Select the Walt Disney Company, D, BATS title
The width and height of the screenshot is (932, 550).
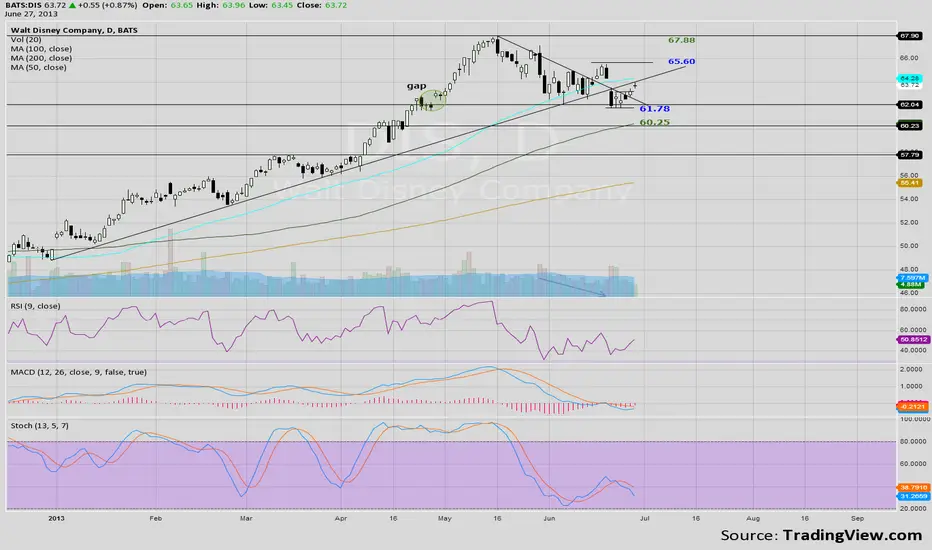click(x=74, y=30)
